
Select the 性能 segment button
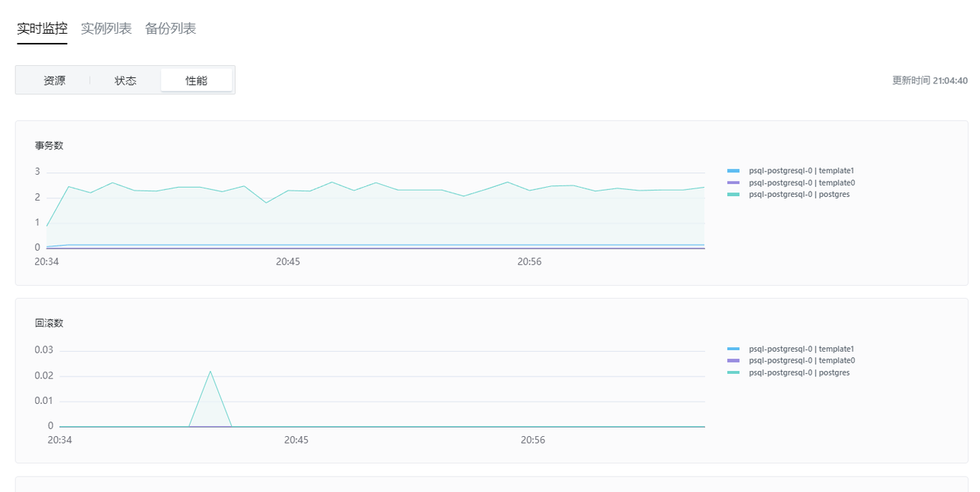pos(197,80)
